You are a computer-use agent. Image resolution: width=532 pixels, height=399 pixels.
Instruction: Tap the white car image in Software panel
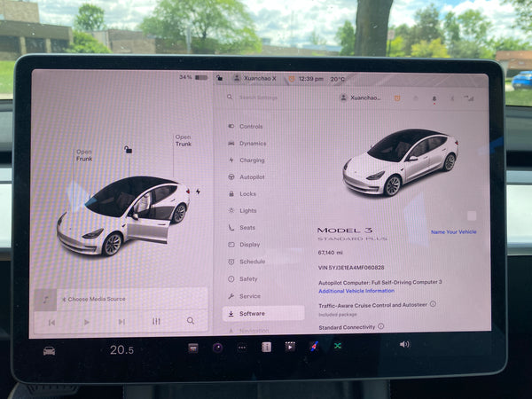401,162
